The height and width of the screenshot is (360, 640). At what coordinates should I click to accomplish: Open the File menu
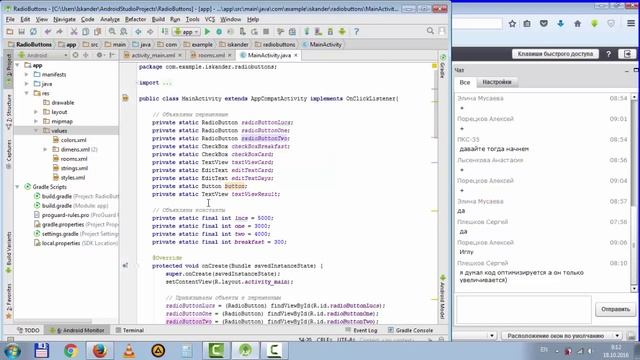coord(10,19)
